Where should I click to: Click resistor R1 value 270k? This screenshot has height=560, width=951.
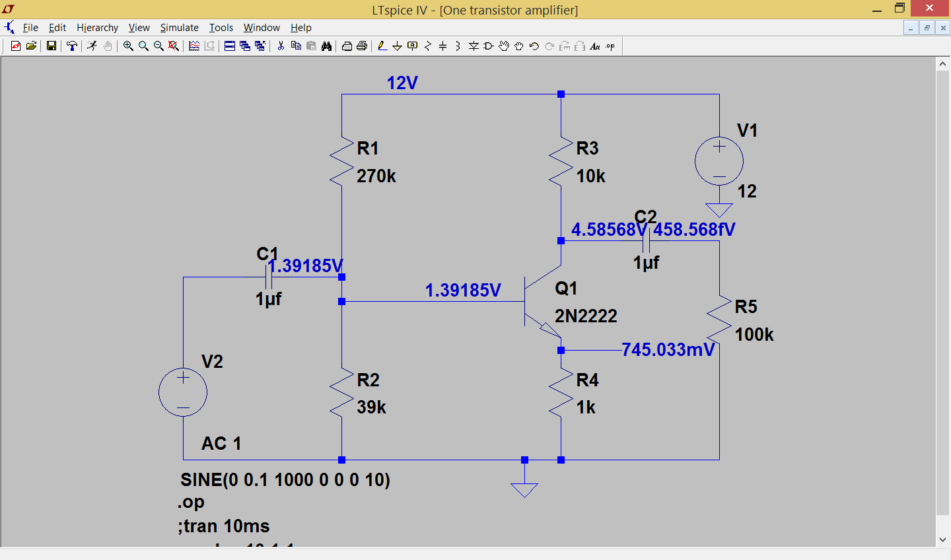pos(376,176)
